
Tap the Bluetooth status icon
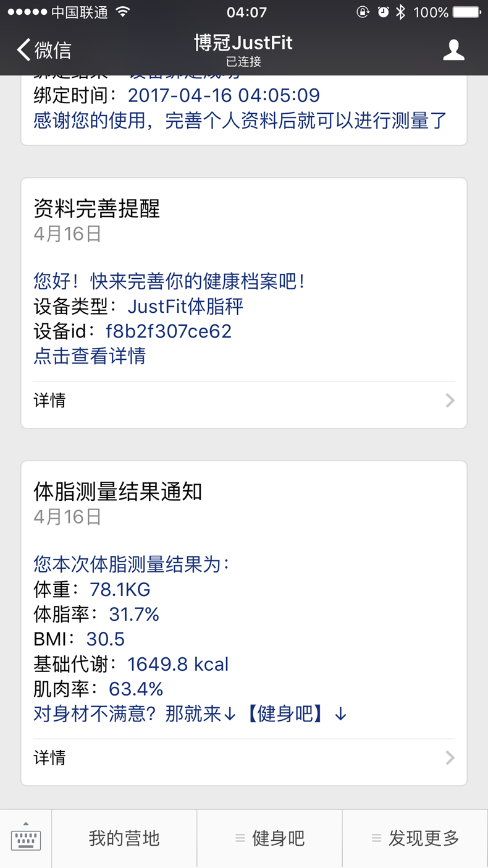(x=401, y=12)
